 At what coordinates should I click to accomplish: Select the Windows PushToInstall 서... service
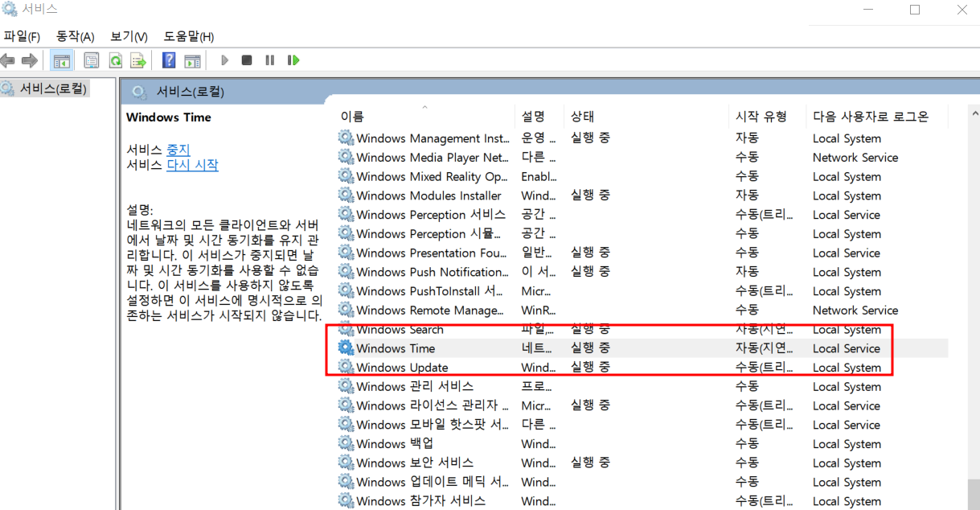[430, 291]
